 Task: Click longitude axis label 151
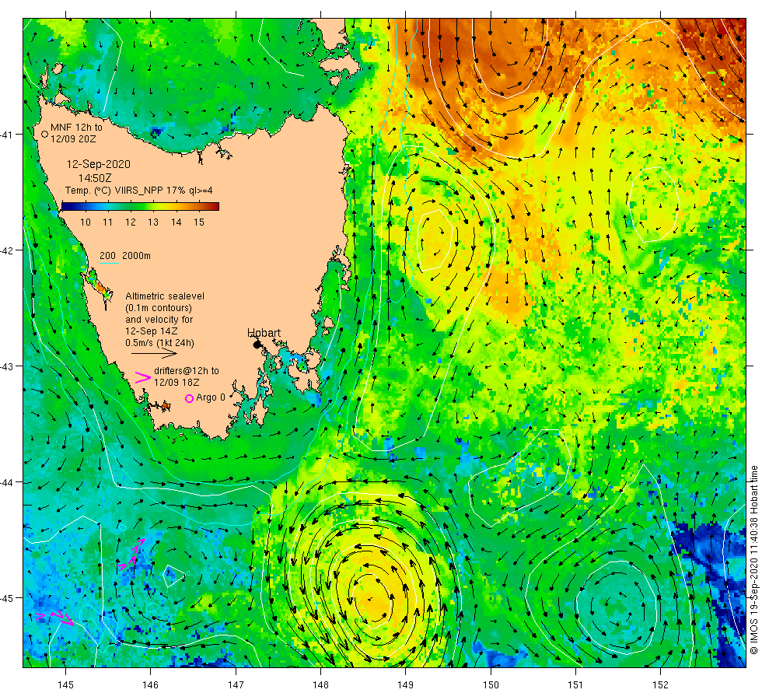[575, 685]
